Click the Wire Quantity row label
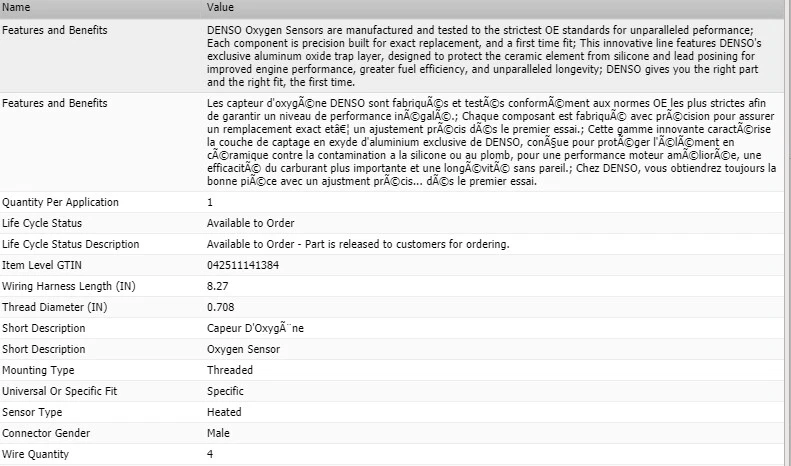 (35, 454)
